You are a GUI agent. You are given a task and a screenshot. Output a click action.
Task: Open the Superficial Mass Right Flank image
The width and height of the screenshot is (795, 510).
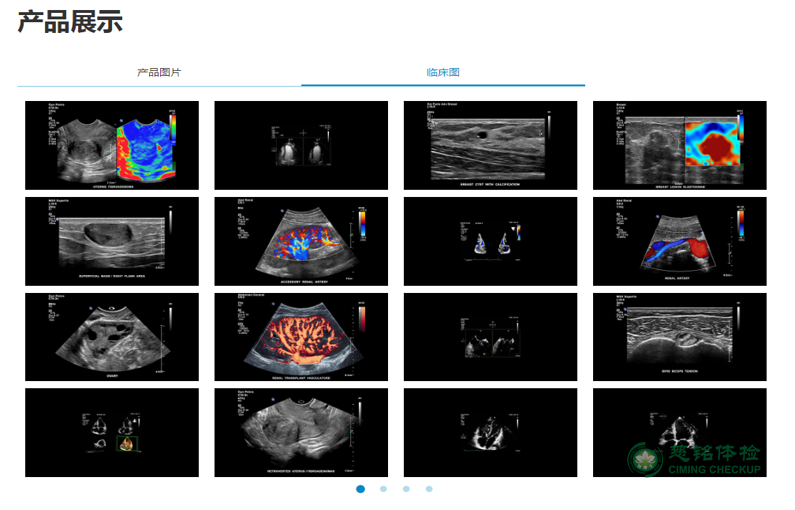(111, 241)
